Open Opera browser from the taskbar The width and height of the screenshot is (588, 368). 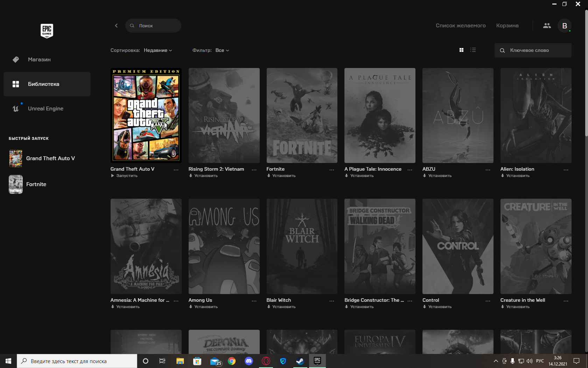point(266,361)
